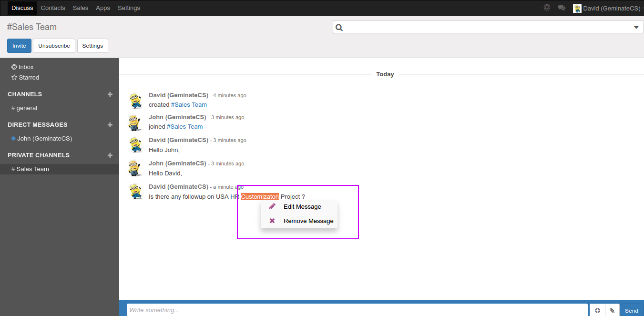Open the top bar Settings menu
The height and width of the screenshot is (316, 644).
129,8
